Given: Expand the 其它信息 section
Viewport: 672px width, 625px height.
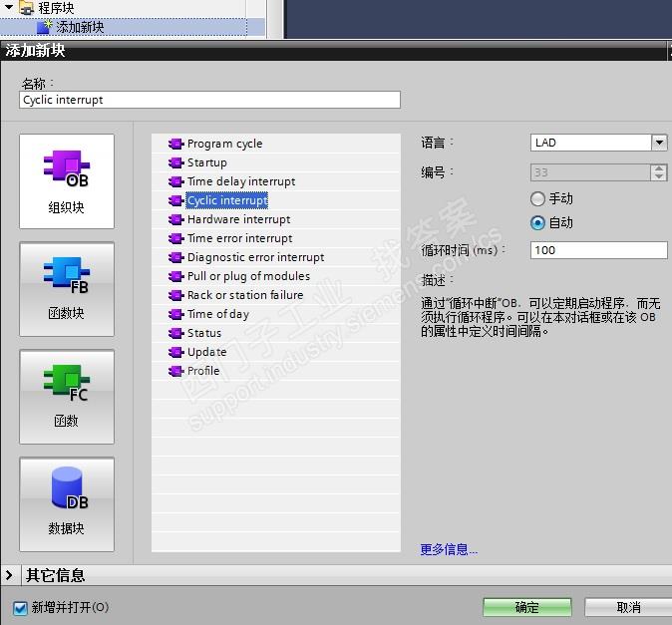Looking at the screenshot, I should [x=9, y=575].
